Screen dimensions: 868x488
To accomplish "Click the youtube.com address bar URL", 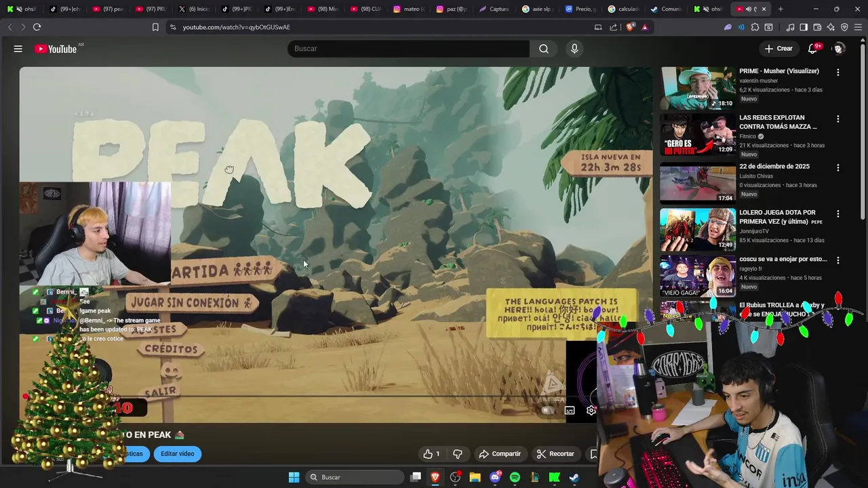I will tap(236, 27).
